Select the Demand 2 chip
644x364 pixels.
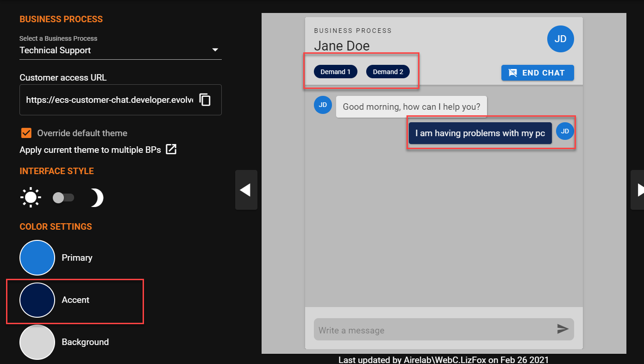(x=388, y=72)
